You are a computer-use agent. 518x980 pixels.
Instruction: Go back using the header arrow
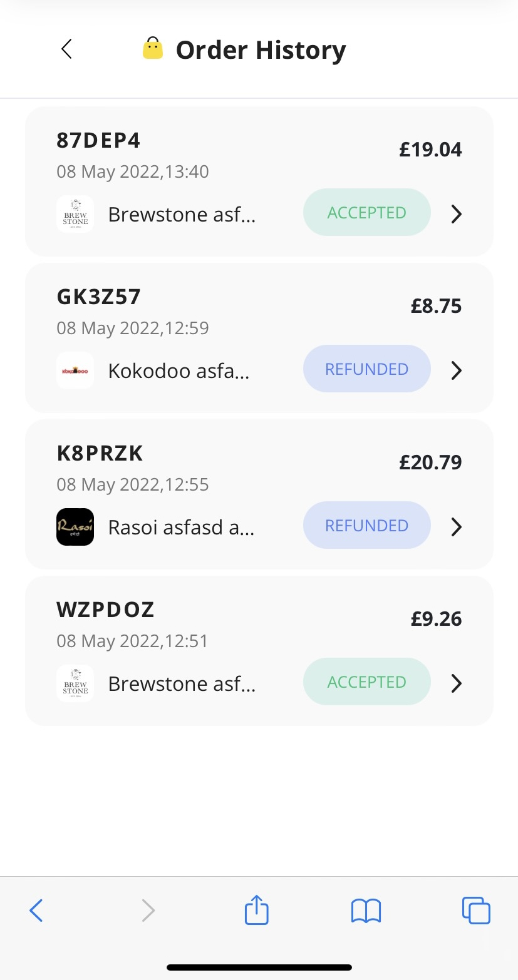click(x=67, y=49)
